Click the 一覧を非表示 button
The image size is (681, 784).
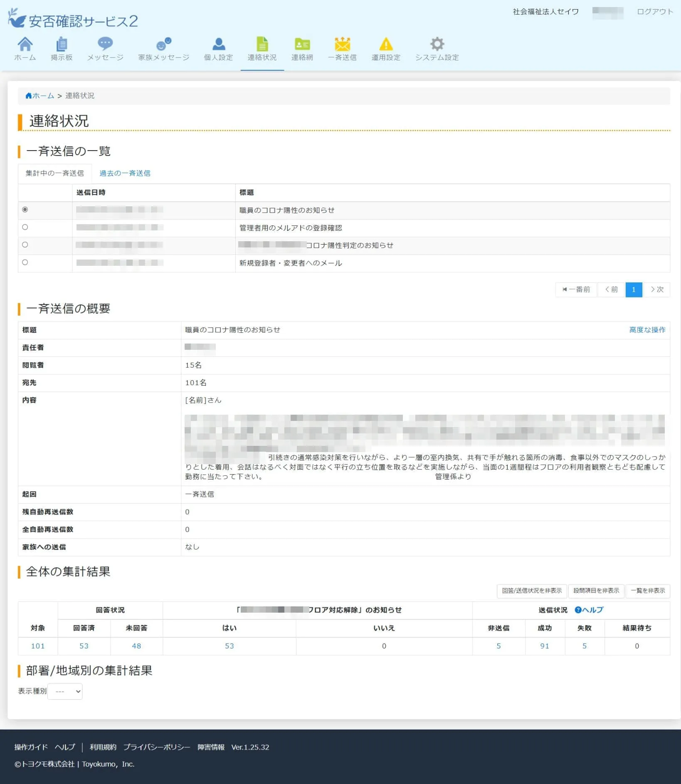pyautogui.click(x=647, y=591)
